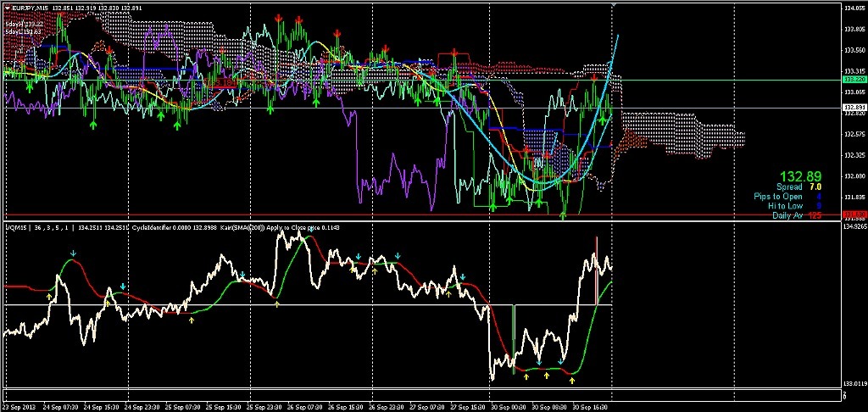Click the yellow 7.0 spread value
This screenshot has width=868, height=412.
[815, 187]
